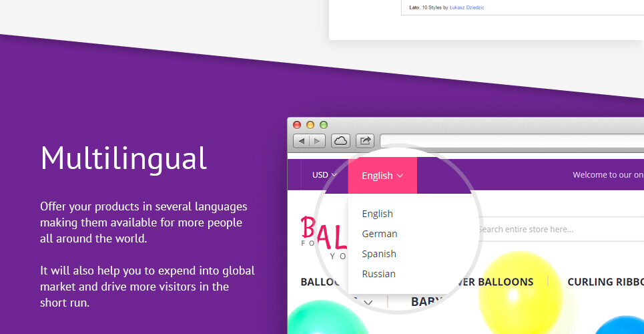Click the browser address bar
Viewport: 644px width, 334px height.
[x=512, y=141]
